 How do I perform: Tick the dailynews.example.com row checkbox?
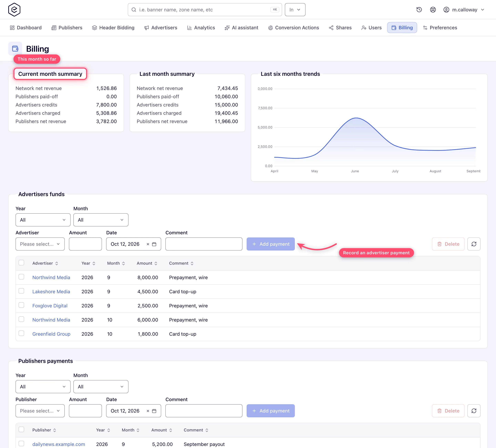[21, 444]
